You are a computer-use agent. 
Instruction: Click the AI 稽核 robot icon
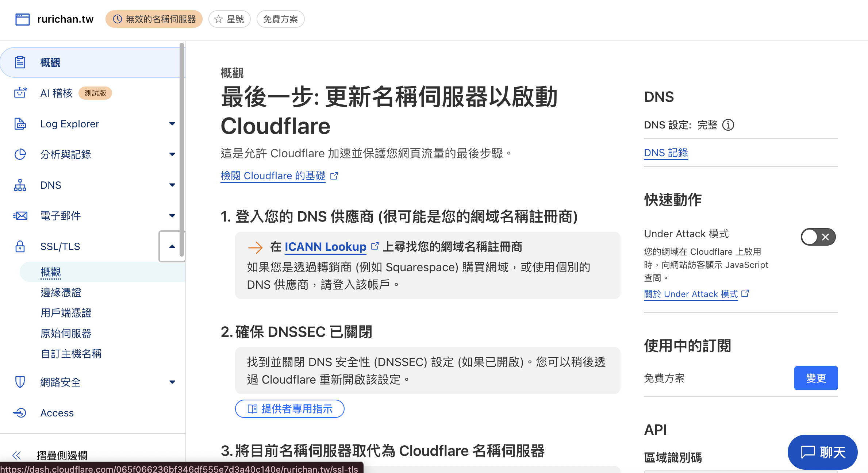pyautogui.click(x=20, y=93)
